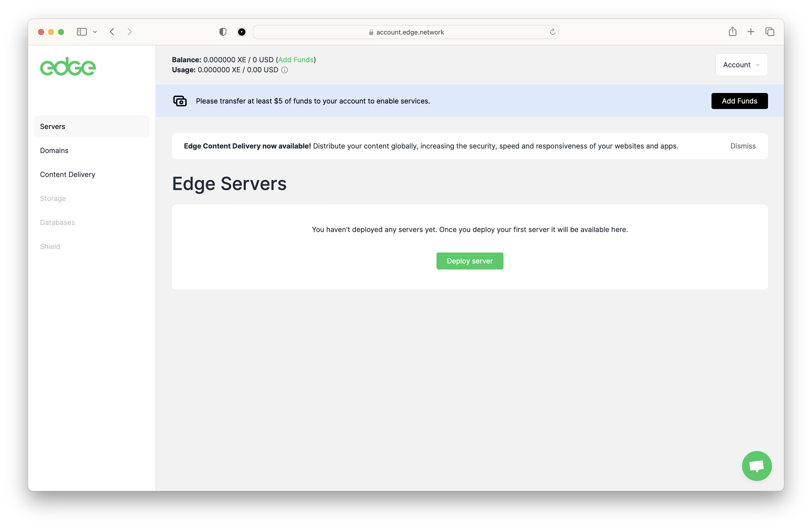Viewport: 812px width, 528px height.
Task: Open Domains in the sidebar
Action: point(54,150)
